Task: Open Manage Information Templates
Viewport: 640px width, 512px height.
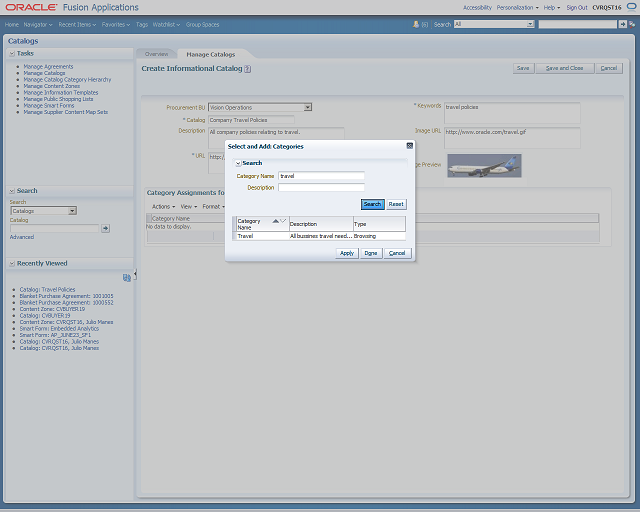Action: 60,93
